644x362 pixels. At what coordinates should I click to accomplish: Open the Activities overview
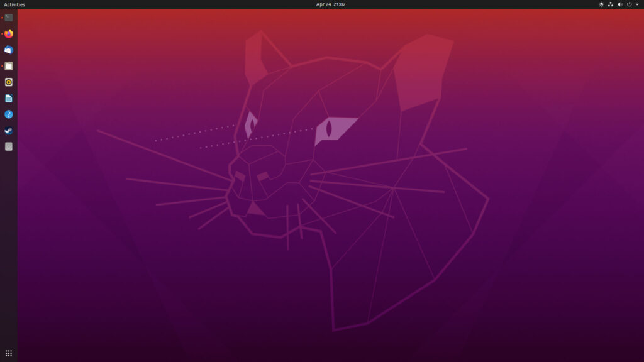(x=14, y=4)
